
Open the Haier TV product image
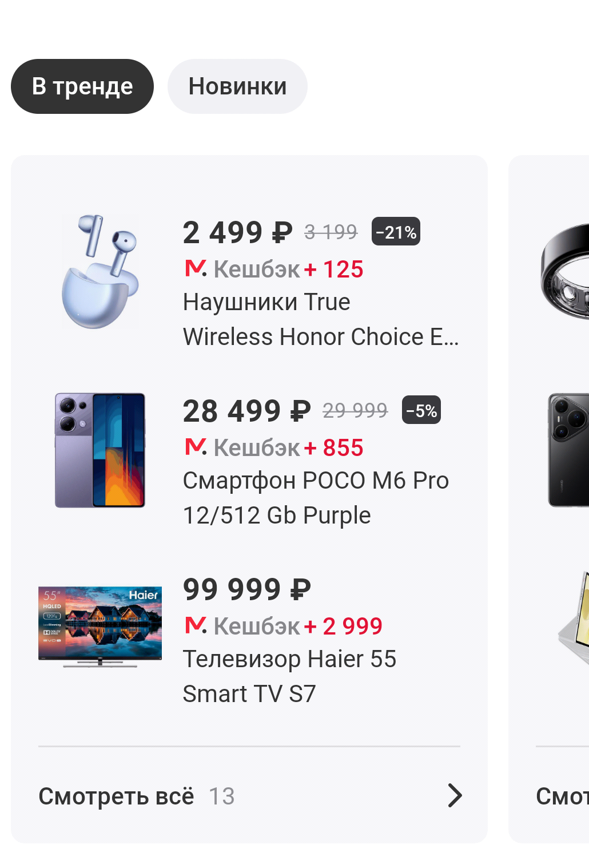[x=100, y=627]
